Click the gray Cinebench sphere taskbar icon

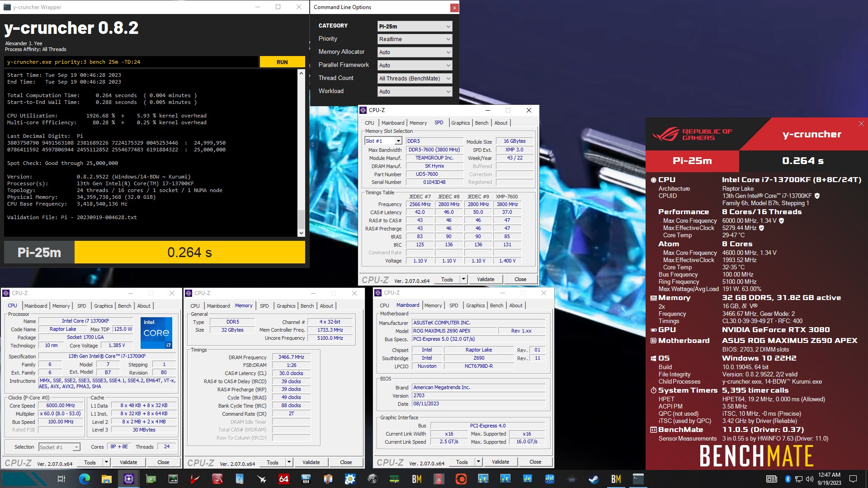coord(372,479)
